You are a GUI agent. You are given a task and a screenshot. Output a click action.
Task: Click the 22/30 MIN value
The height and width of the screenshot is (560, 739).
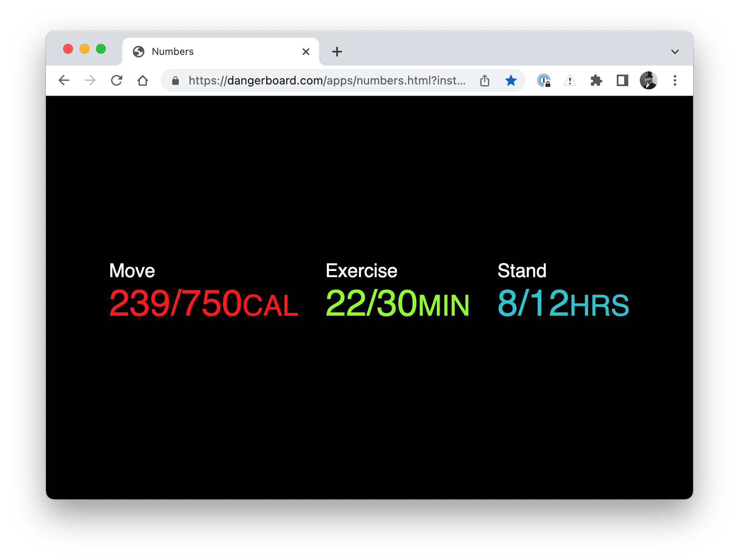(397, 303)
